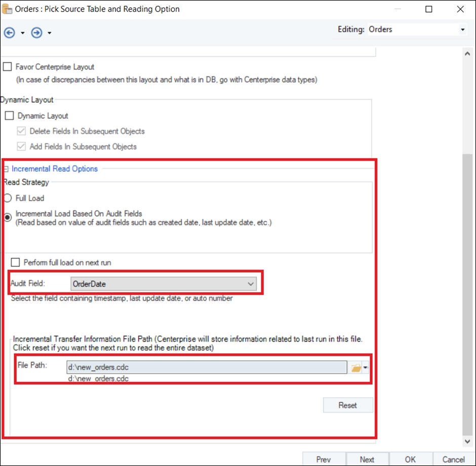The width and height of the screenshot is (476, 466).
Task: Open the back arrow history dropdown
Action: 22,33
